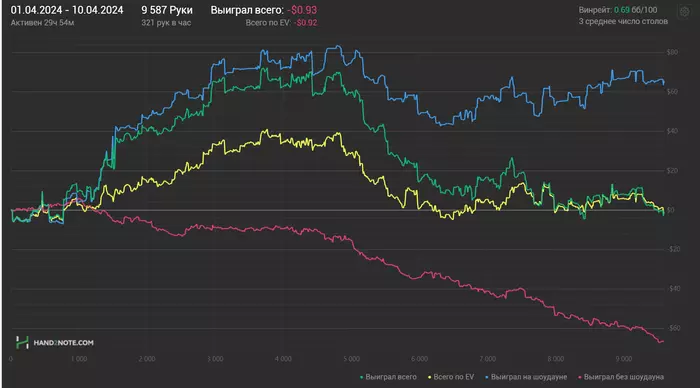Open the settings gear icon

684,12
